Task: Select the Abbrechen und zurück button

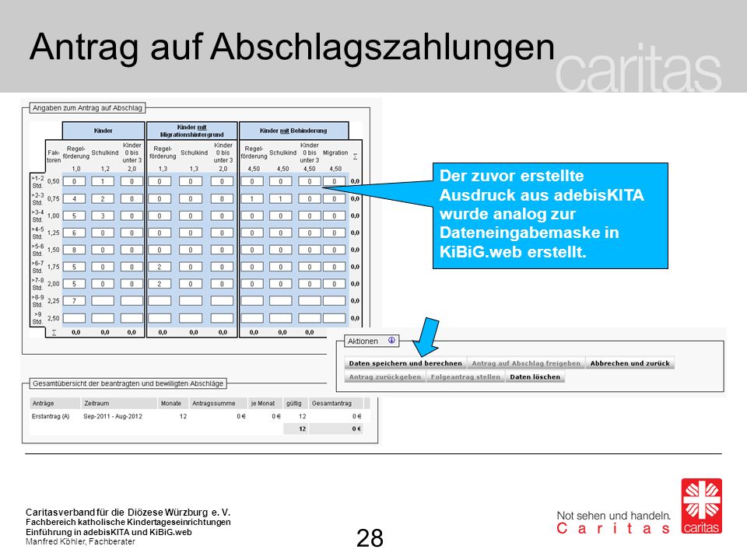Action: click(630, 363)
